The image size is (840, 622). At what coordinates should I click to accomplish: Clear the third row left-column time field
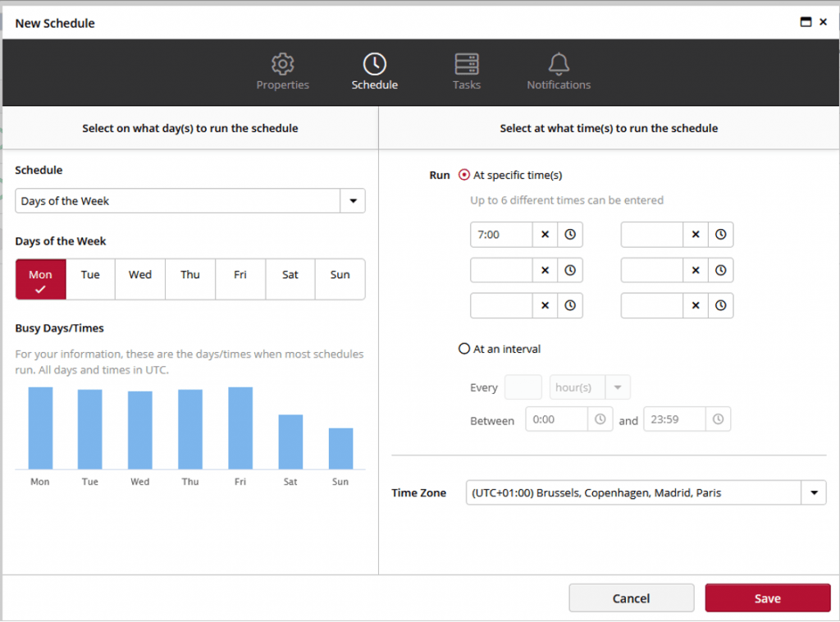point(545,305)
